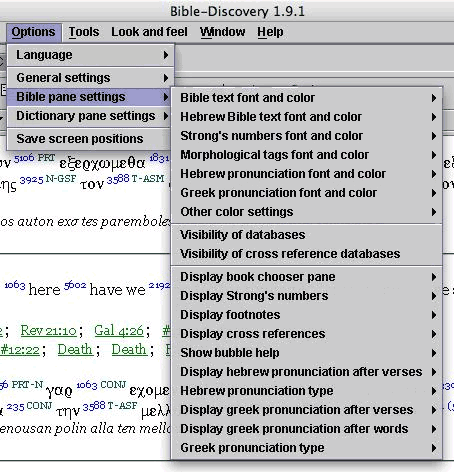
Task: Click the Greek word εξερχωμεθα
Action: pyautogui.click(x=102, y=164)
